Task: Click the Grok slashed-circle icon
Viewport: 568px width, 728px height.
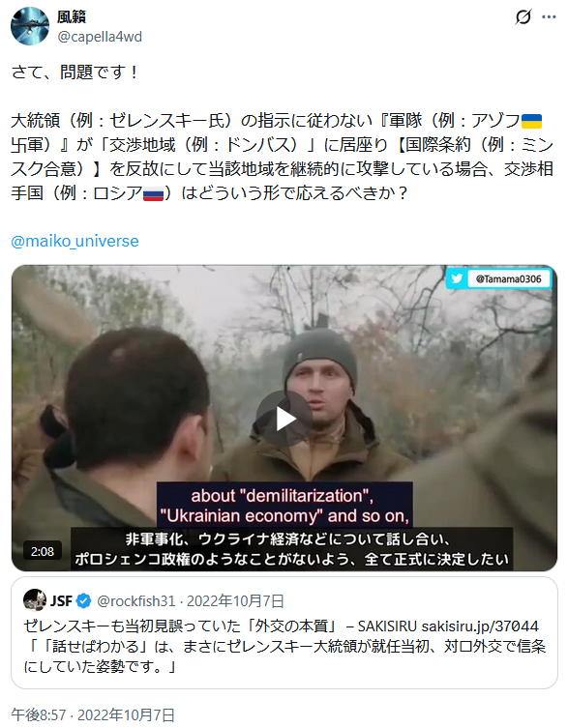Action: (x=523, y=17)
